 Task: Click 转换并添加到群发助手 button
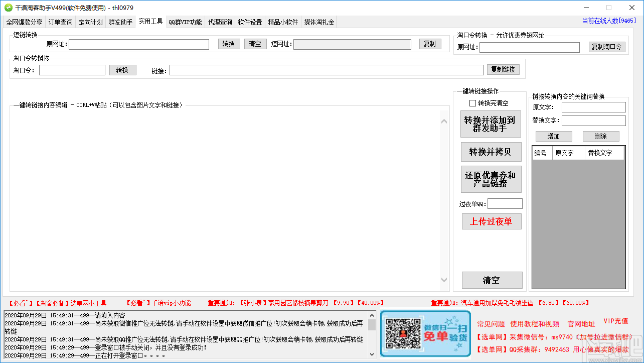click(x=491, y=124)
